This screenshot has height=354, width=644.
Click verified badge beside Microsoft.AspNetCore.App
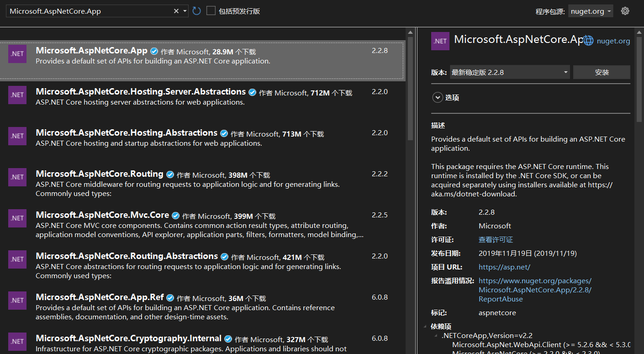154,51
